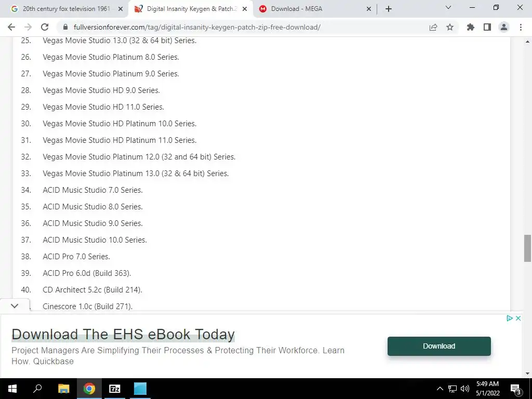Click 'Vegas Movie Studio HD Platinum 11.0 Series.'
The height and width of the screenshot is (399, 532).
119,140
